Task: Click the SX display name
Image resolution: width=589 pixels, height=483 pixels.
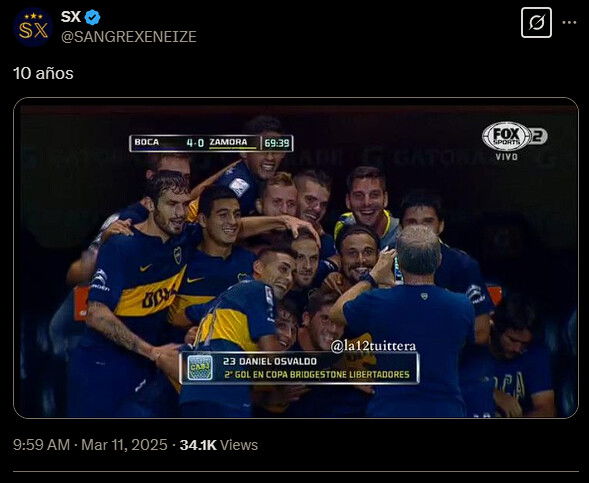Action: 71,17
